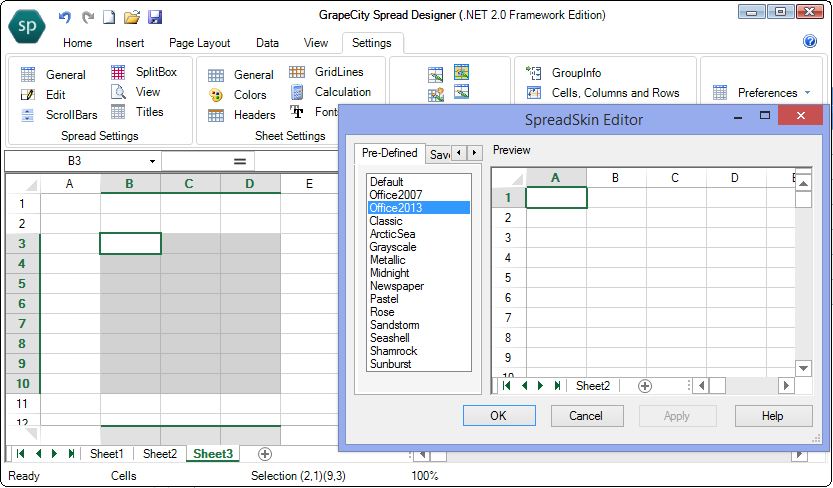Open ScrollBars settings
This screenshot has height=488, width=833.
click(x=59, y=115)
